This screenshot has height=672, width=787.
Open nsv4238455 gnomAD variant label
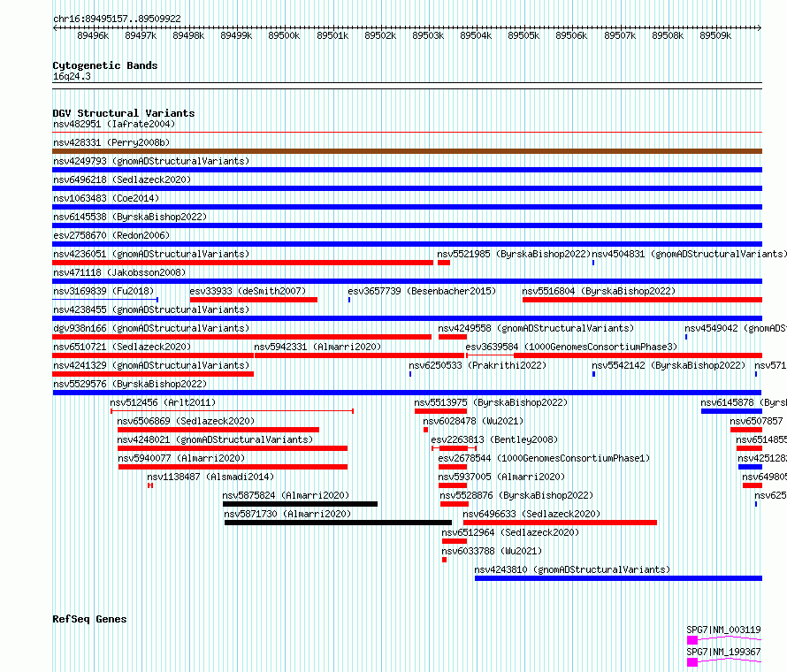151,309
